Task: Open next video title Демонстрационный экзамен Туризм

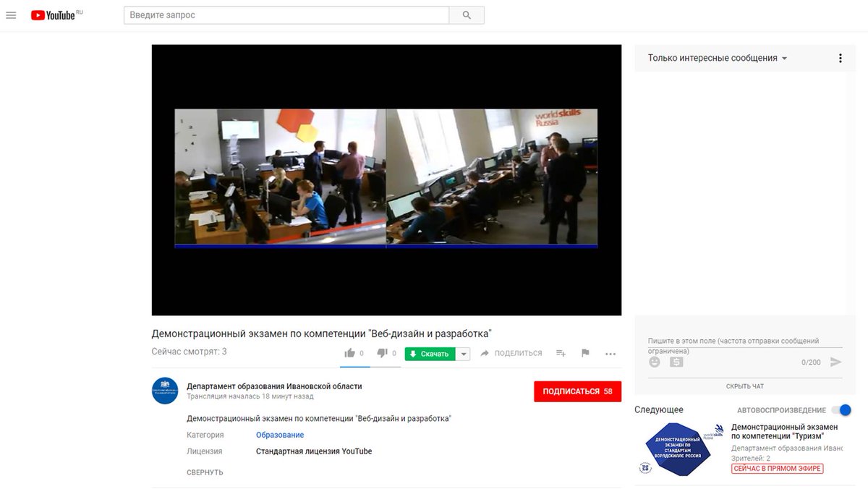Action: coord(784,432)
